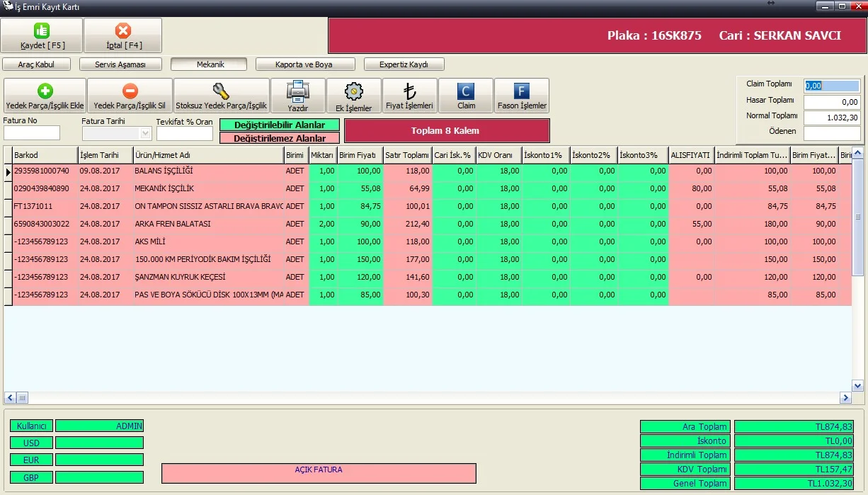Open the Kaporta ve Boya tab

[x=304, y=64]
